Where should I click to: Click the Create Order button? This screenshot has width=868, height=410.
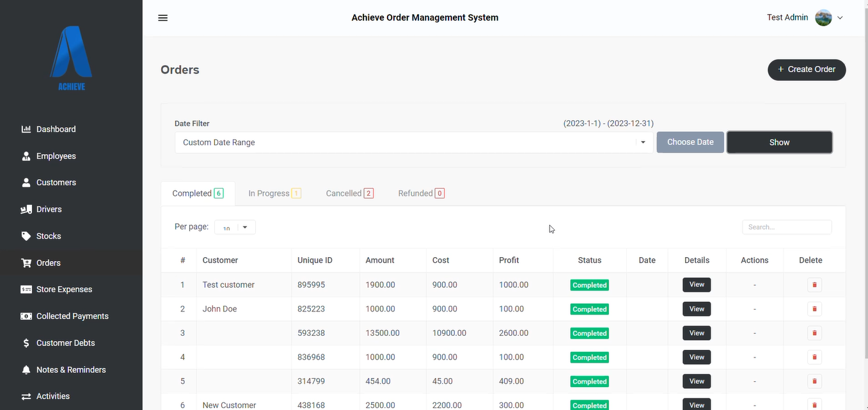tap(807, 70)
